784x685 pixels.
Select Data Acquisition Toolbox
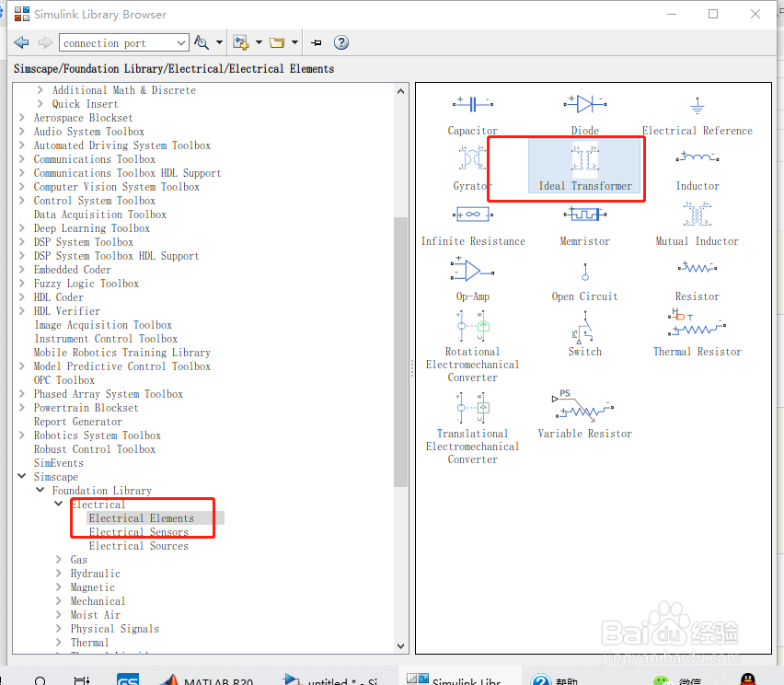(x=100, y=215)
